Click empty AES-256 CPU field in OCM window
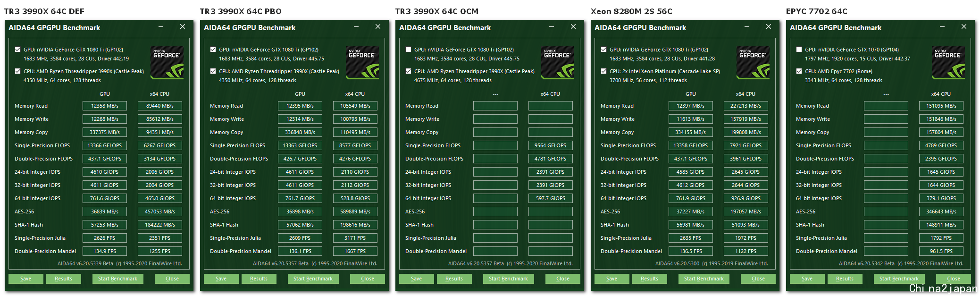Screen dimensions: 980x296 pos(551,211)
